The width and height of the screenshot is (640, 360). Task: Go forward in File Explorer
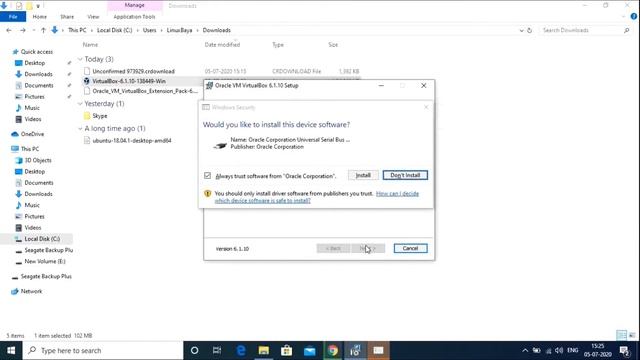(22, 30)
